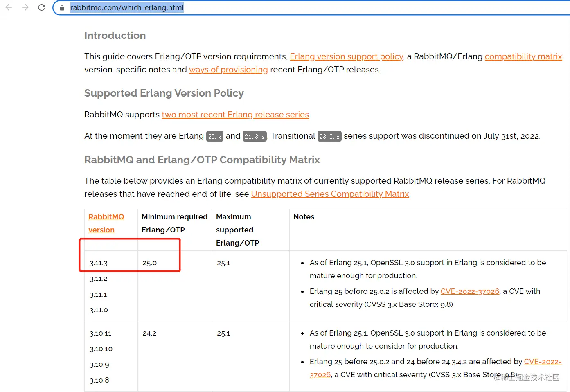Click the Minimum required Erlang/OTP column header
The image size is (570, 392).
175,223
